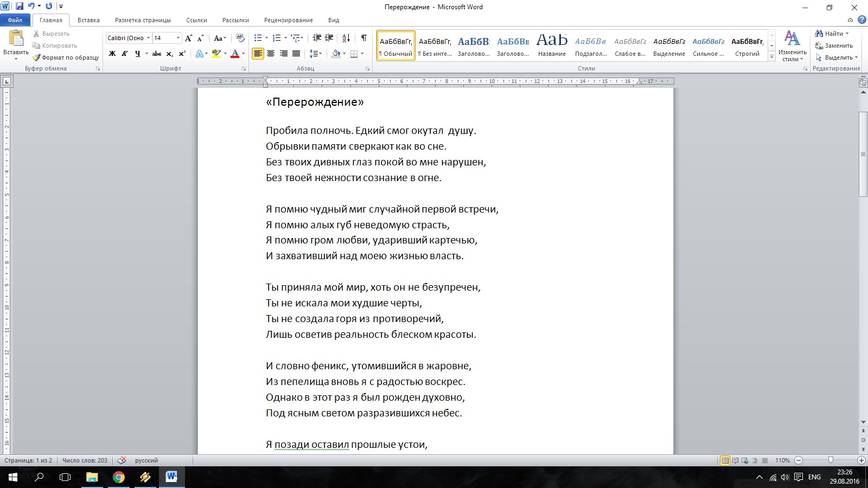This screenshot has width=868, height=488.
Task: Toggle italic (К) formatting
Action: tap(125, 54)
